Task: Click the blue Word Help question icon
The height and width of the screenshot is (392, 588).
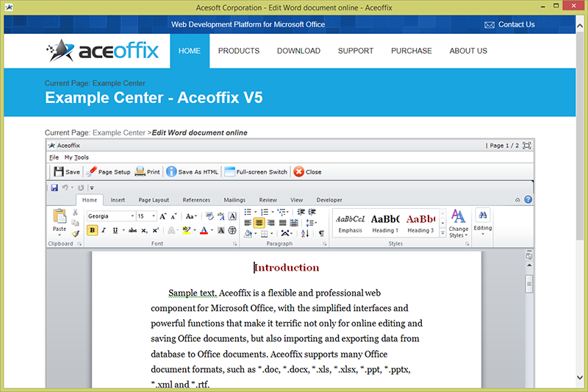Action: 528,199
